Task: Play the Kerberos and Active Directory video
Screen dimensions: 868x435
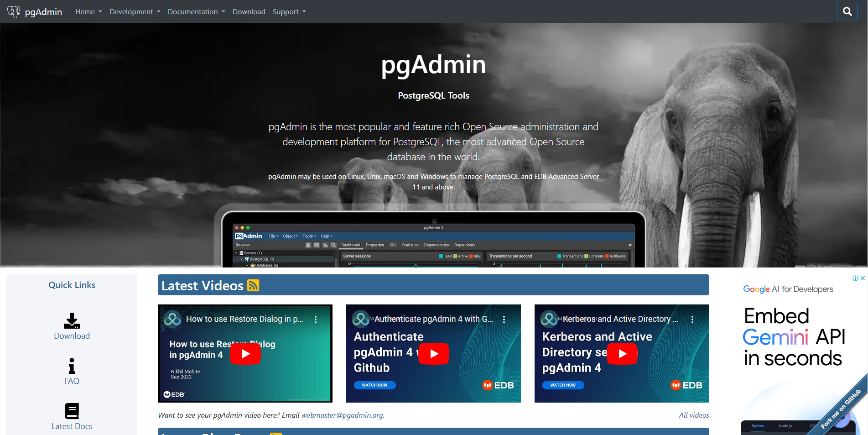Action: coord(622,354)
